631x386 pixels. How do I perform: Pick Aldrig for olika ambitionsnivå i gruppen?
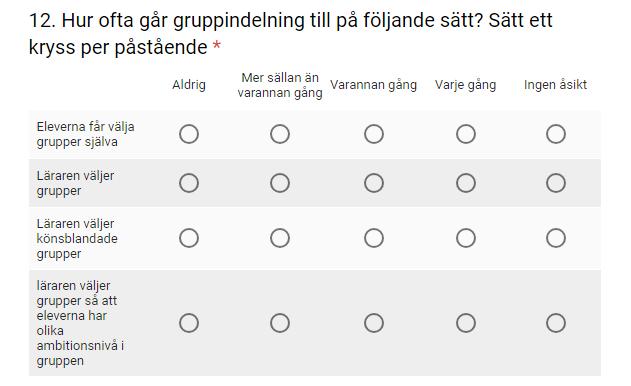tap(189, 323)
